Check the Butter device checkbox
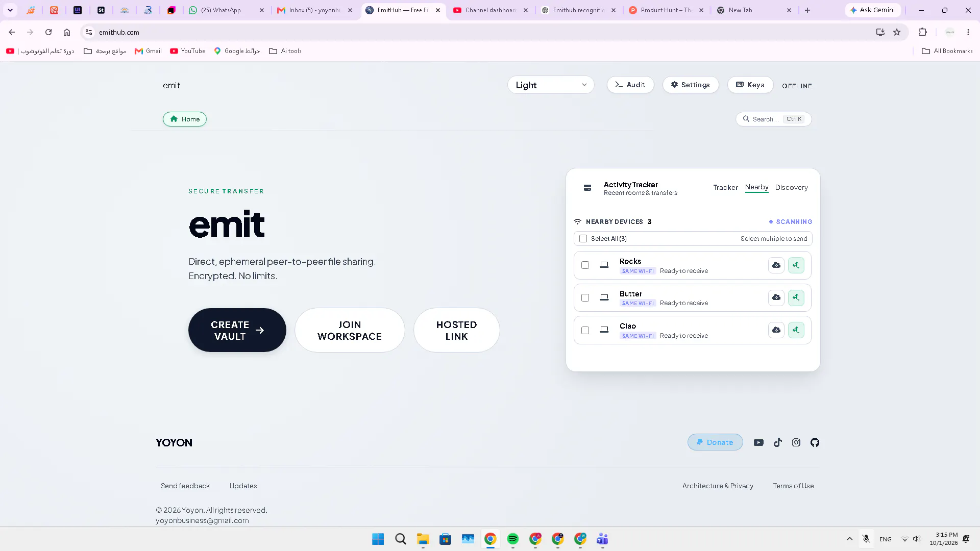 point(585,298)
